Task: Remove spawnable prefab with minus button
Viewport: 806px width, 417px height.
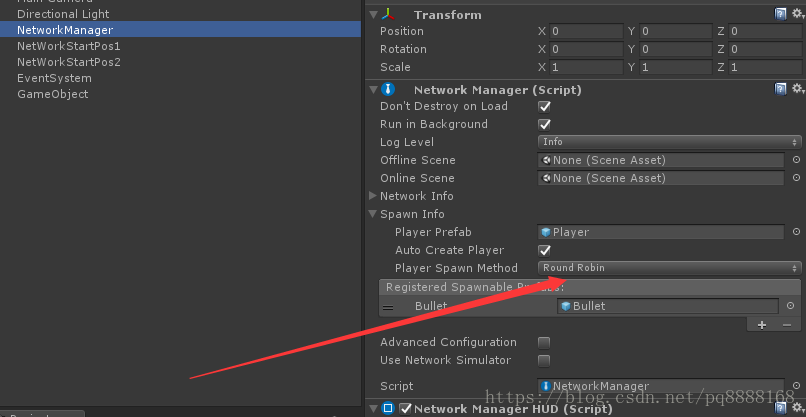Action: pyautogui.click(x=786, y=325)
